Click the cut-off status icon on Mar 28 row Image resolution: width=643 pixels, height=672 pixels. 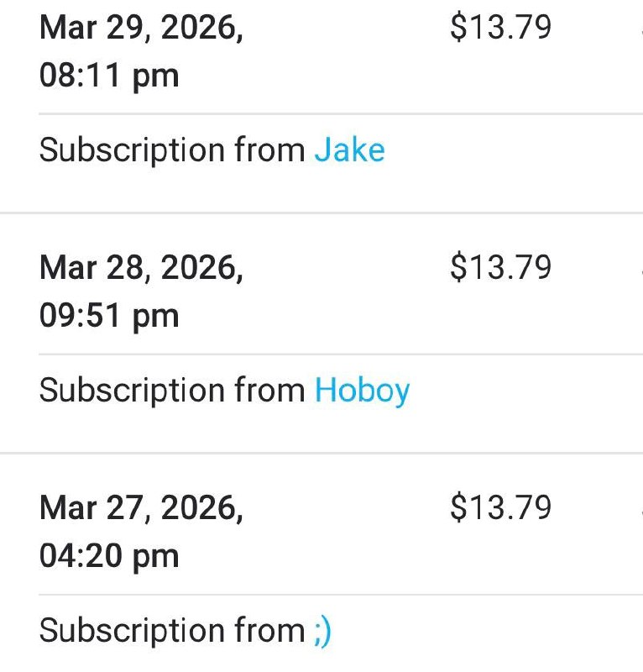[x=640, y=270]
